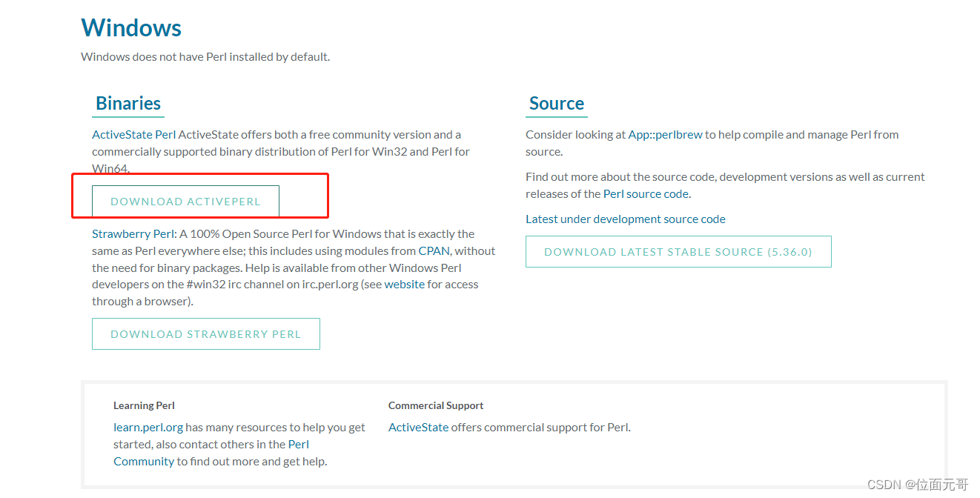
Task: Click the Download Strawberry Perl button
Action: click(206, 334)
